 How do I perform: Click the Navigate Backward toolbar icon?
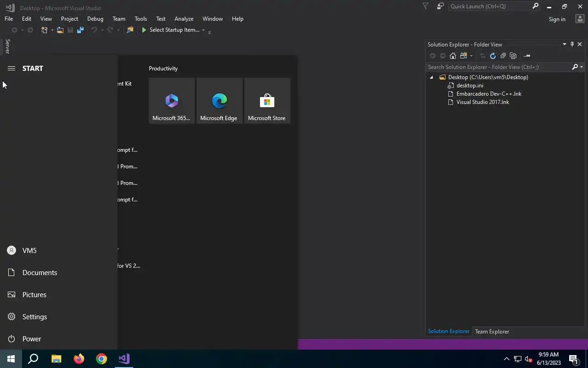click(x=15, y=30)
